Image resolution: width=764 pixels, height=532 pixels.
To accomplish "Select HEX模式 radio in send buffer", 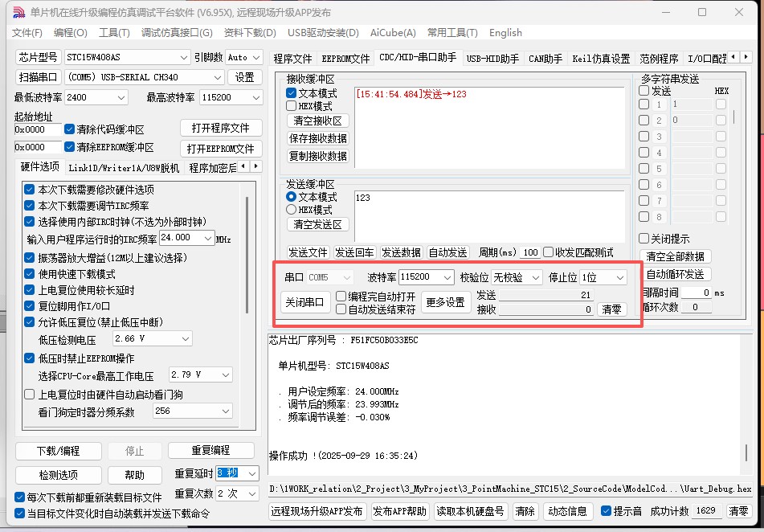I will pos(292,209).
